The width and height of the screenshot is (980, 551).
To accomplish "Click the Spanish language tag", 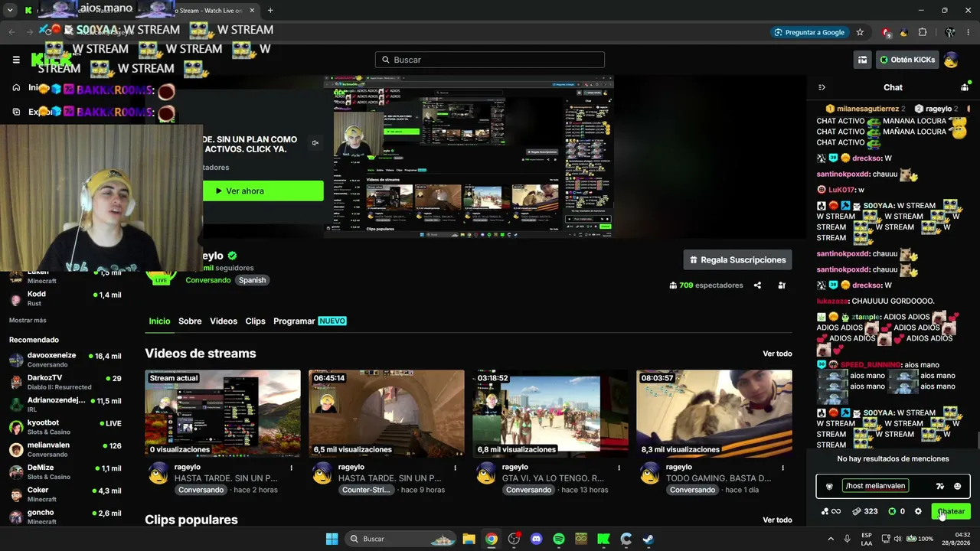I will point(252,280).
